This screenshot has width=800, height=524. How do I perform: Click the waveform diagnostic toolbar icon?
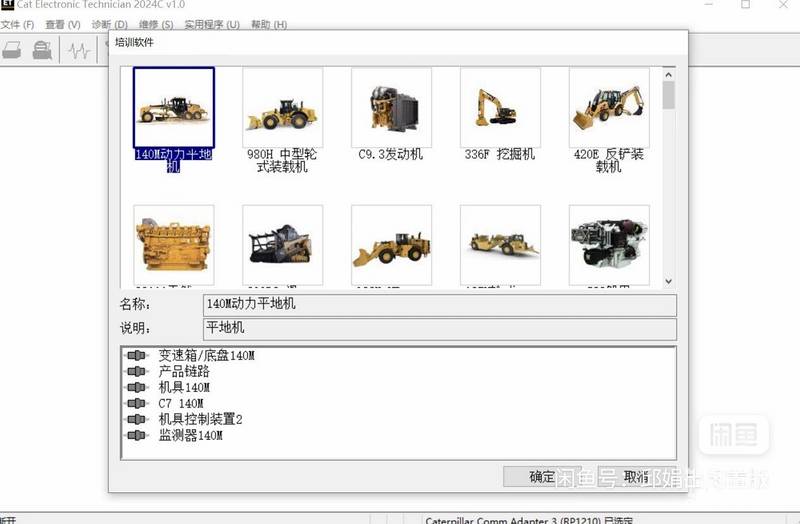(78, 49)
